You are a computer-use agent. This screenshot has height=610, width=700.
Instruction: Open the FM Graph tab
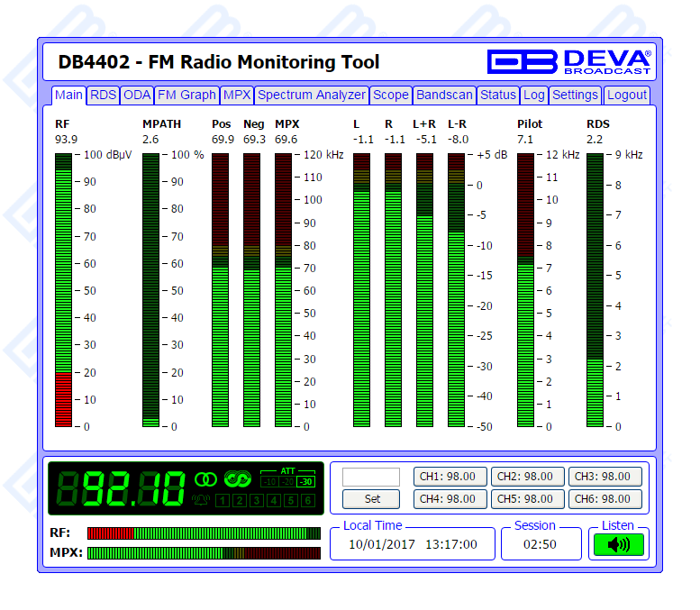pos(186,95)
